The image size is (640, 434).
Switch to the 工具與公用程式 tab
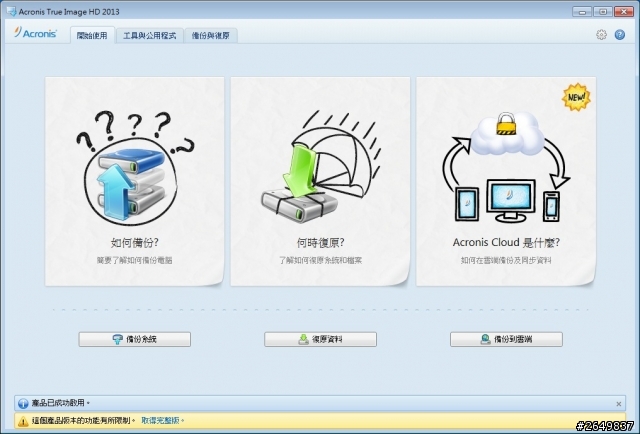[x=150, y=36]
